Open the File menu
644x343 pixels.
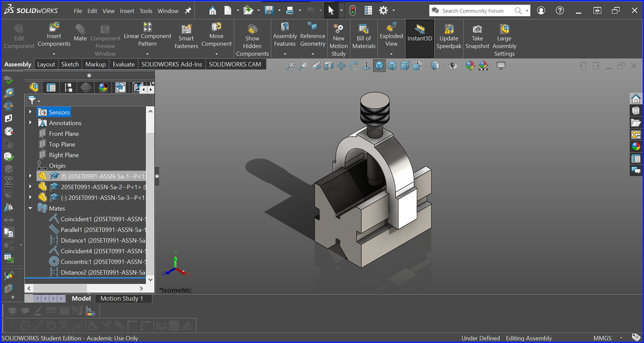[78, 11]
